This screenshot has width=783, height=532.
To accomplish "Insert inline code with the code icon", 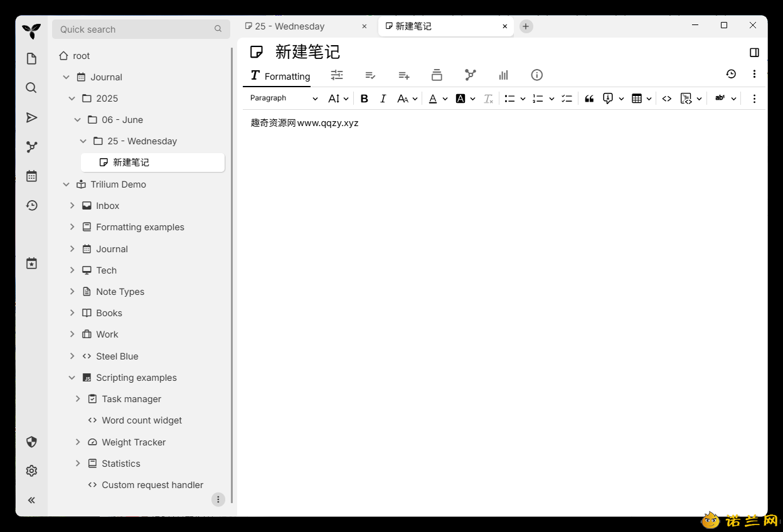I will [x=667, y=98].
